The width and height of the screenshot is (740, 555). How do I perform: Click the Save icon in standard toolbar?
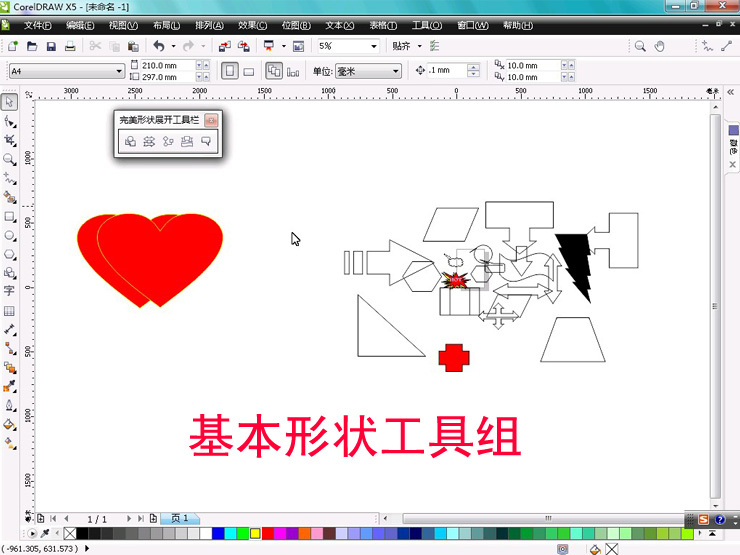tap(51, 46)
